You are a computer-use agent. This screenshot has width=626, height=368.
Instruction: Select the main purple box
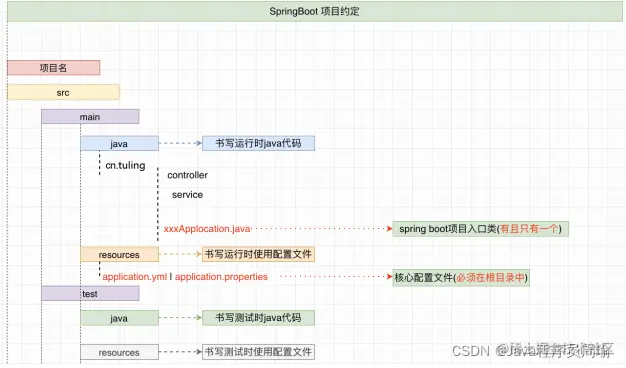pos(90,117)
